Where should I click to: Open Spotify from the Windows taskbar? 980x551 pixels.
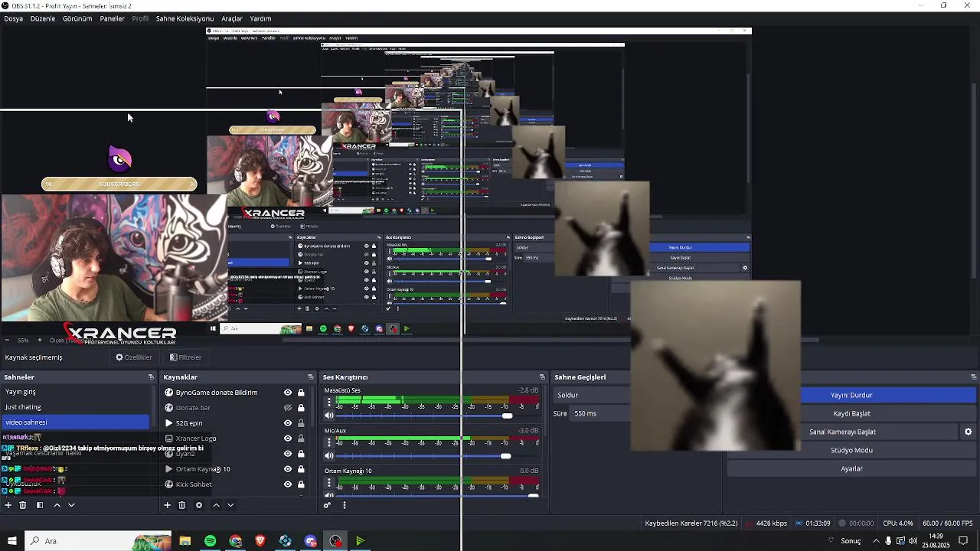coord(211,541)
